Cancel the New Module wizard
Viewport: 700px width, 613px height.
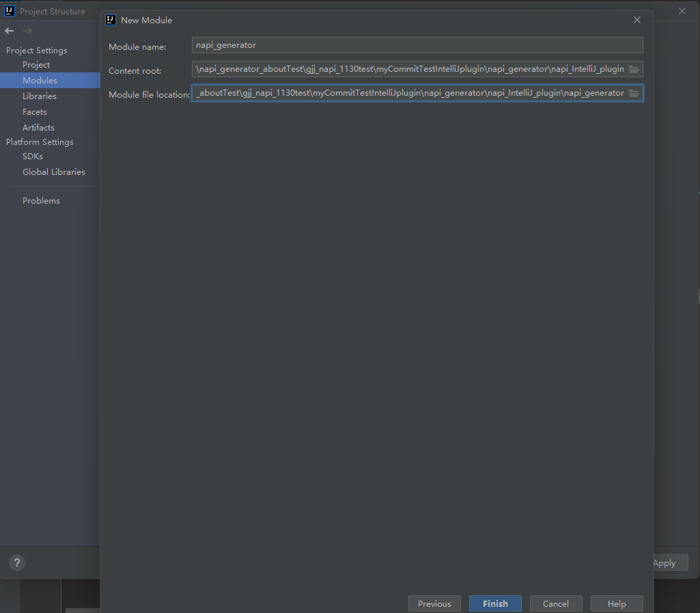point(555,603)
